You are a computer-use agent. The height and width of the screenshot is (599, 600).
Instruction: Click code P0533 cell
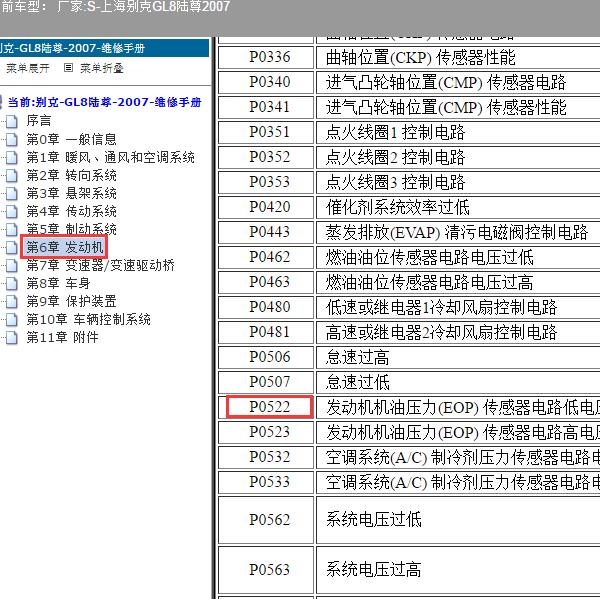266,482
